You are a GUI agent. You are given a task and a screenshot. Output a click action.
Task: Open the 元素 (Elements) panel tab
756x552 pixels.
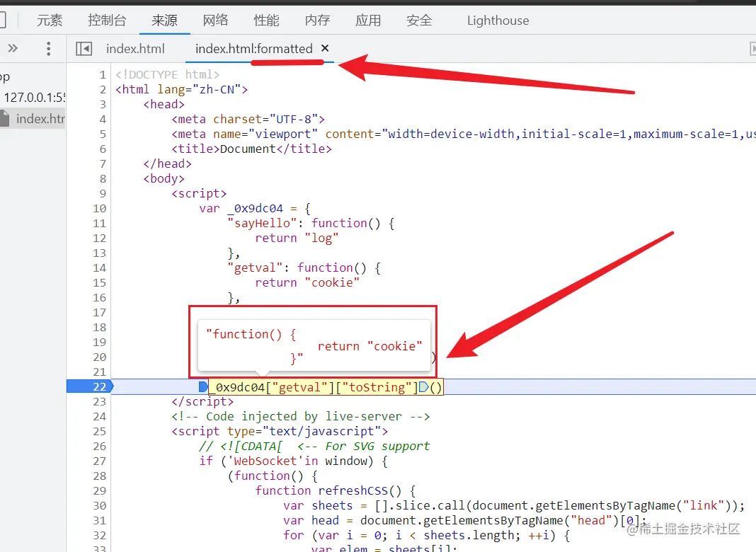tap(50, 21)
